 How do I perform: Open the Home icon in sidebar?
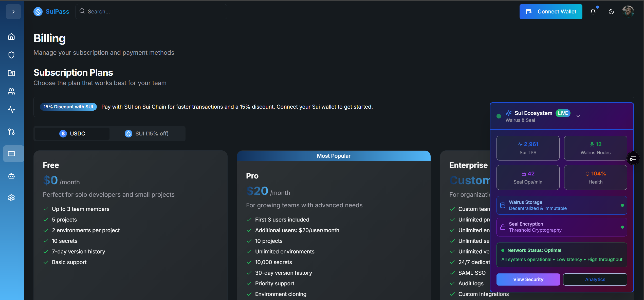[11, 37]
